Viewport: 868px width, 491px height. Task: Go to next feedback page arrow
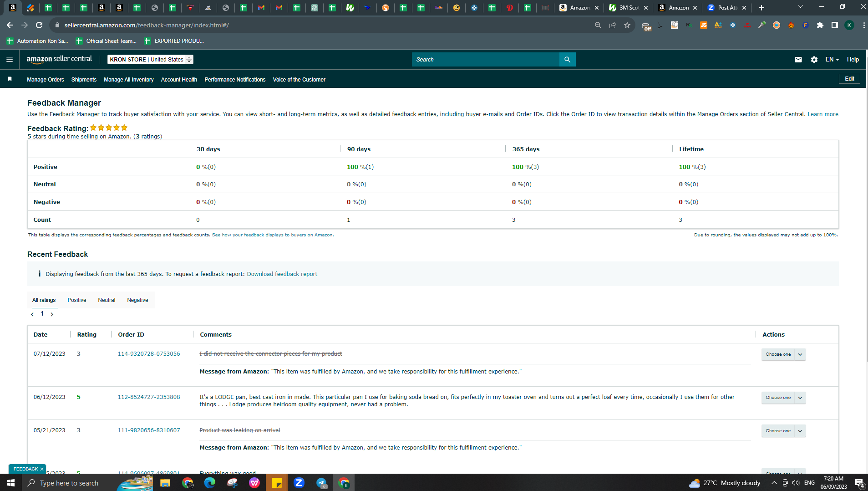click(52, 314)
